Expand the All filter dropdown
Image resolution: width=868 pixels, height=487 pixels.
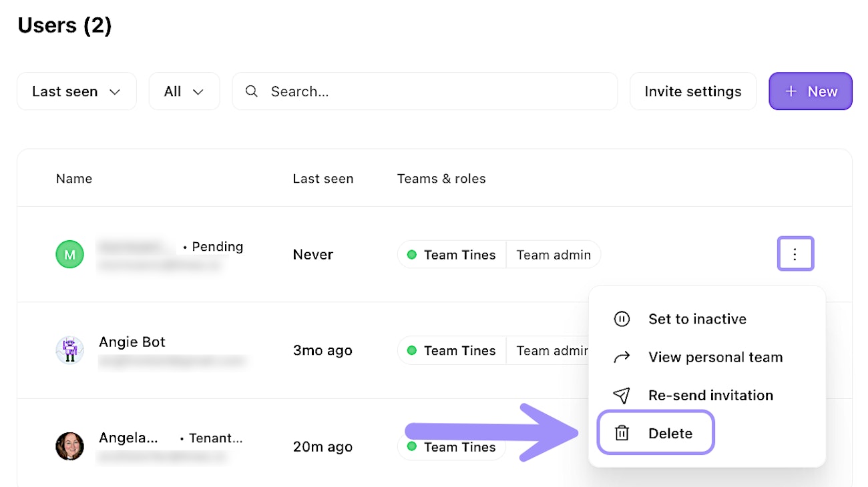point(184,91)
